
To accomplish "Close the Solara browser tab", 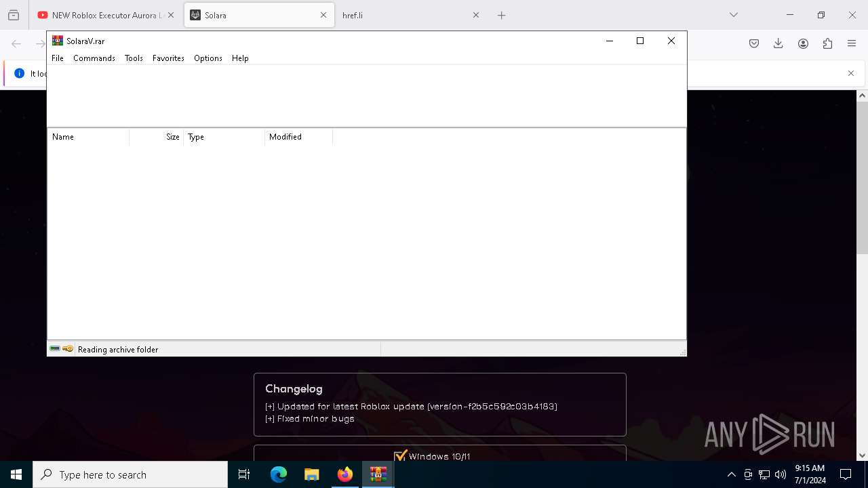I will click(323, 15).
